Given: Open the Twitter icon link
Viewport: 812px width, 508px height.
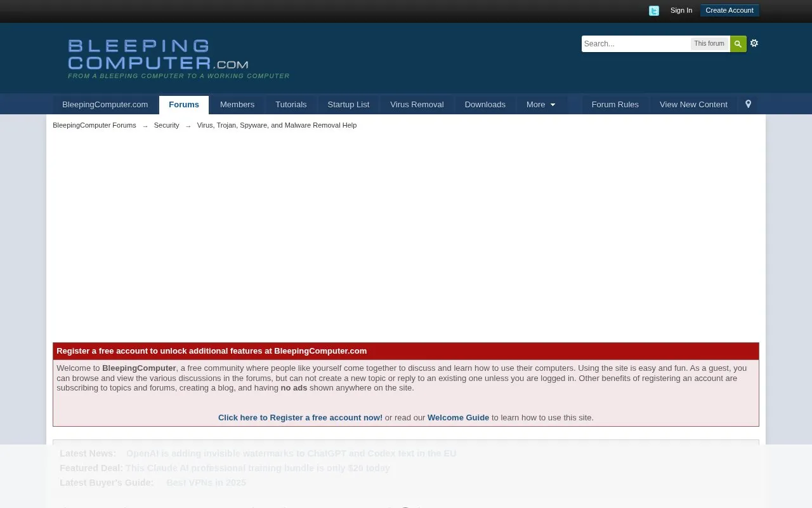Looking at the screenshot, I should click(654, 11).
